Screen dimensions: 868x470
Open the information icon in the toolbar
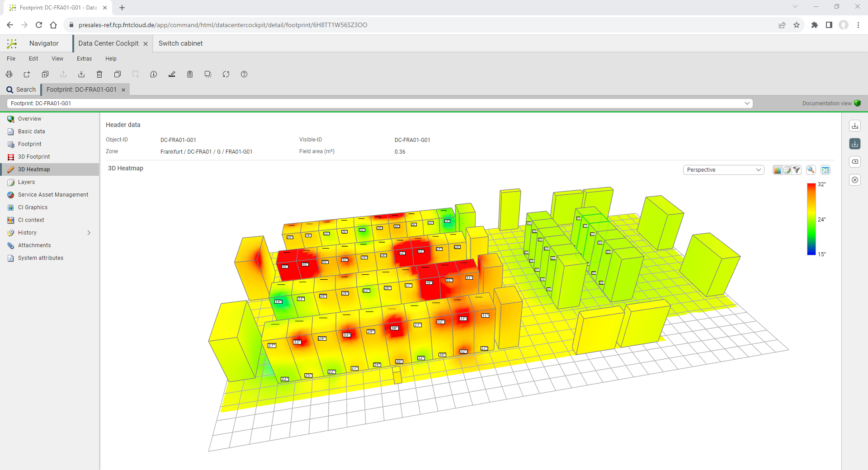pyautogui.click(x=154, y=74)
